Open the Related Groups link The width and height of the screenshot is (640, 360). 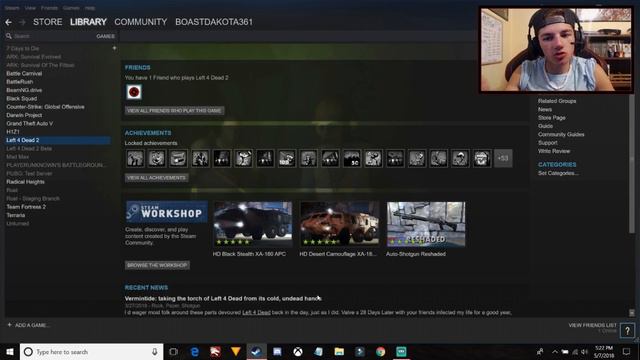(557, 101)
